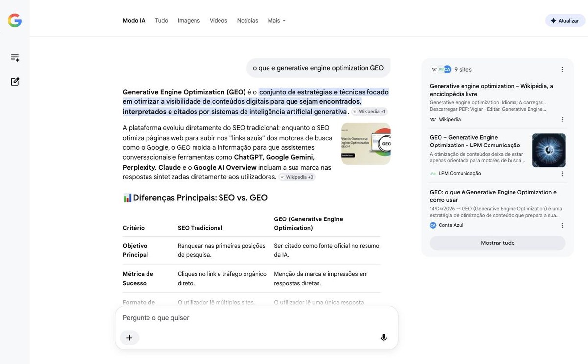
Task: Open the AI Mode history list icon
Action: (15, 58)
